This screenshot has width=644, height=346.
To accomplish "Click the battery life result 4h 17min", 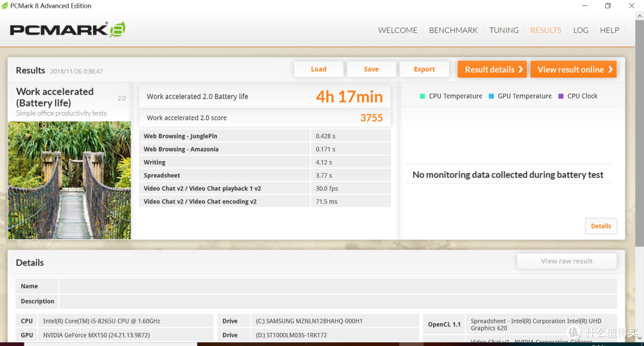I will point(349,97).
